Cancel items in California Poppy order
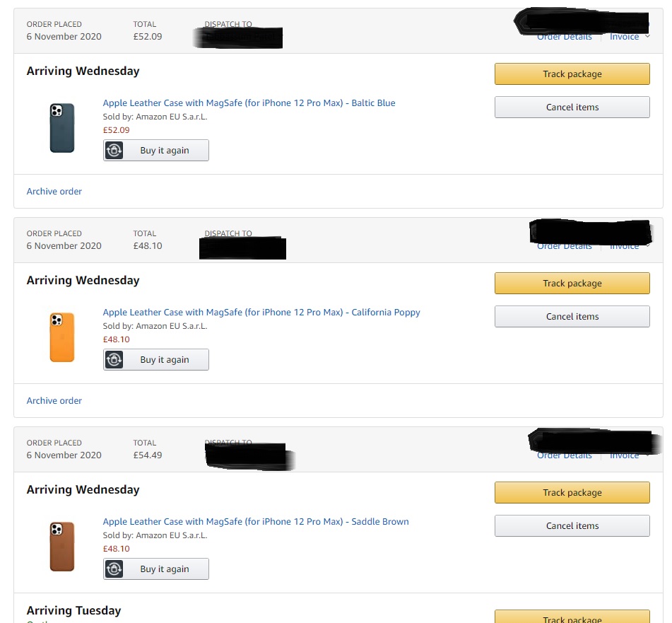This screenshot has width=672, height=623. coord(572,316)
